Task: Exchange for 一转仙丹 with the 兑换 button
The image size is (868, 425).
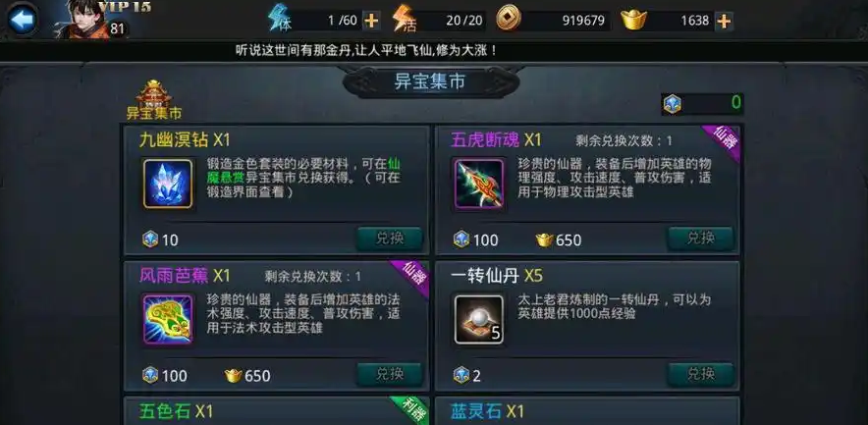Action: coord(701,375)
